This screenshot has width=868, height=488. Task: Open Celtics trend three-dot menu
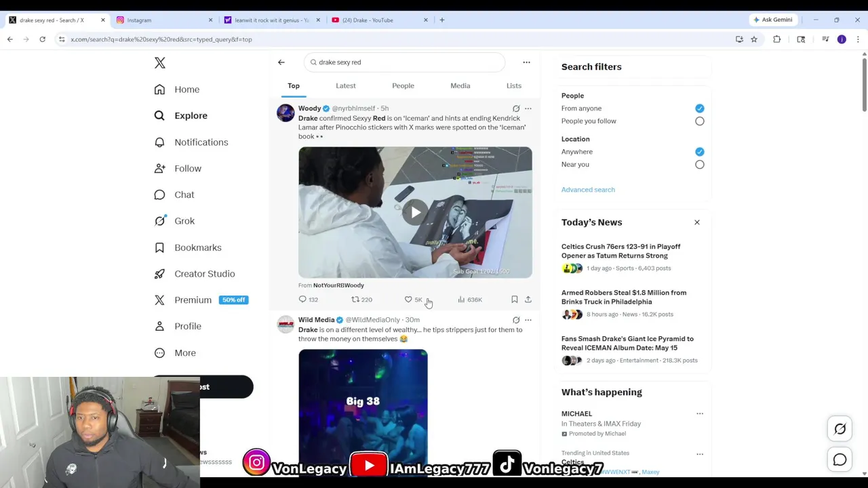(699, 454)
